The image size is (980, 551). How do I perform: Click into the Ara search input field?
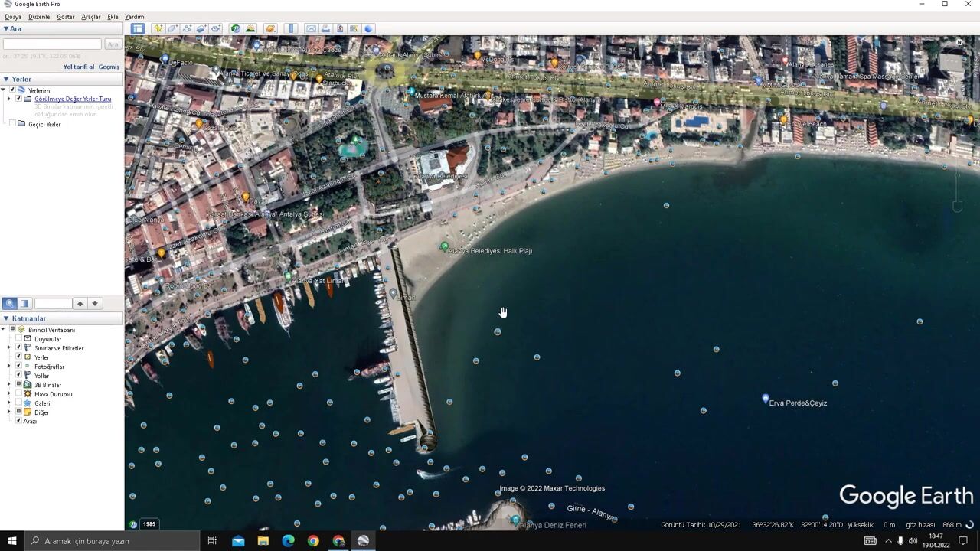click(x=52, y=44)
